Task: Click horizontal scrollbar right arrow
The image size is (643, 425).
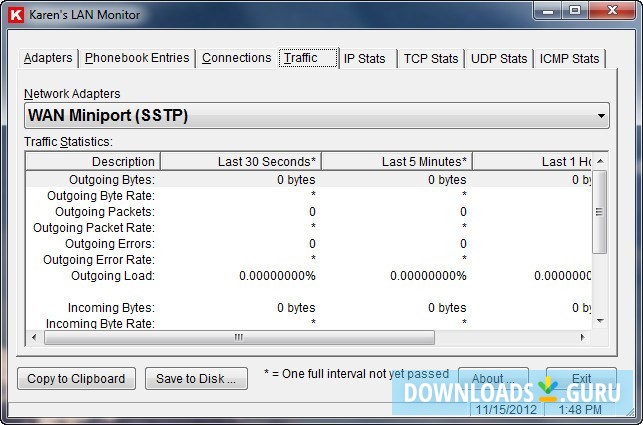Action: [583, 338]
